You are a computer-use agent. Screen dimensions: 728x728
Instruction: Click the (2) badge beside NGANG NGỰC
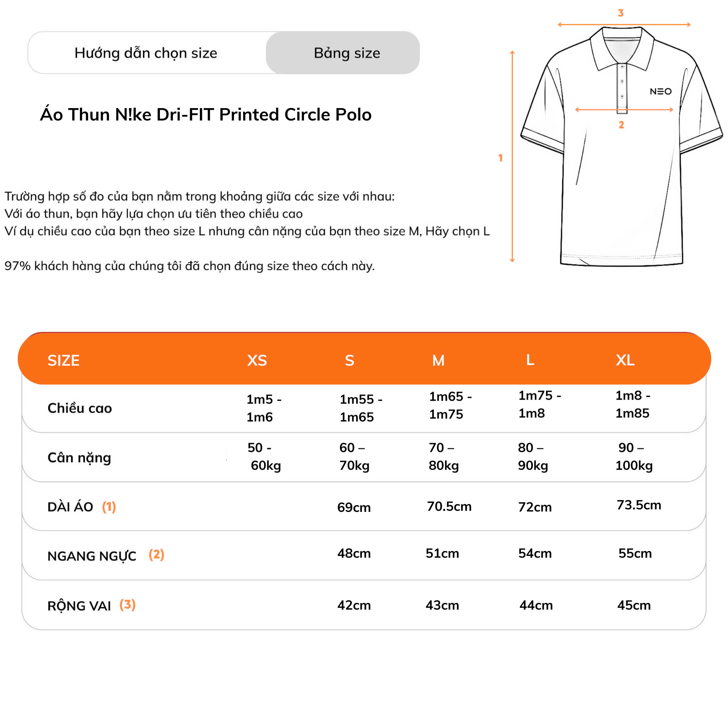[x=156, y=554]
